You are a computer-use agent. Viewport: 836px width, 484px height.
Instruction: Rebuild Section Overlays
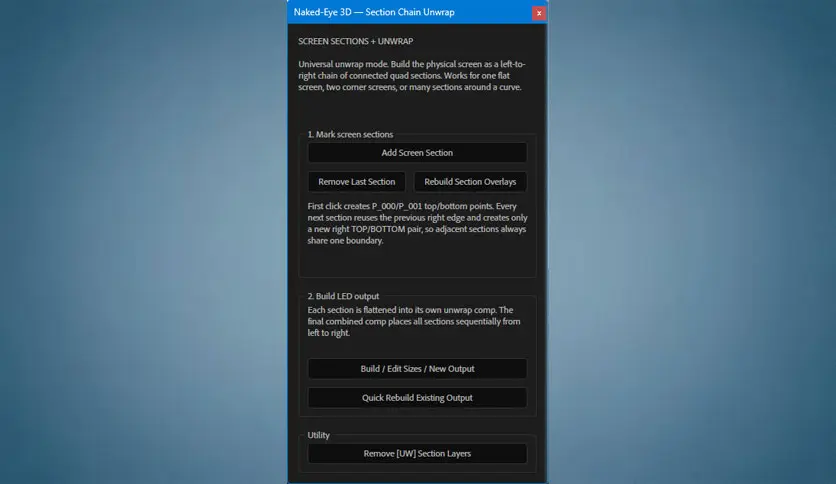[x=470, y=182]
